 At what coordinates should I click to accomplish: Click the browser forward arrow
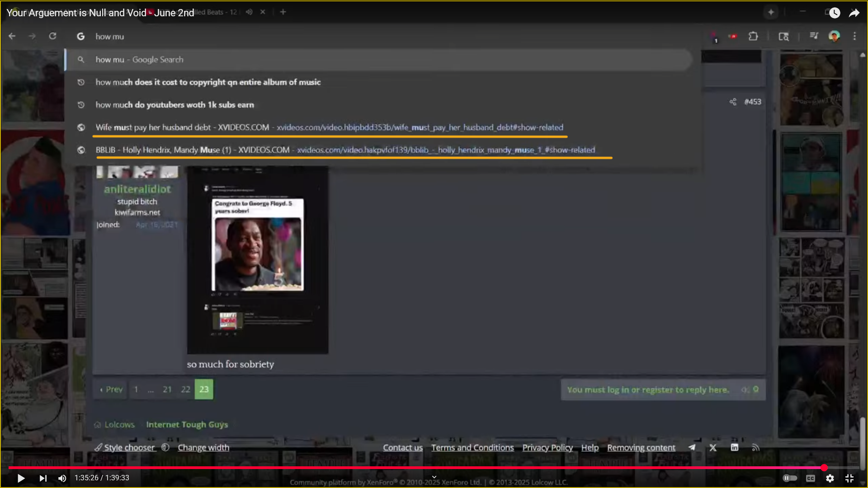pos(32,36)
